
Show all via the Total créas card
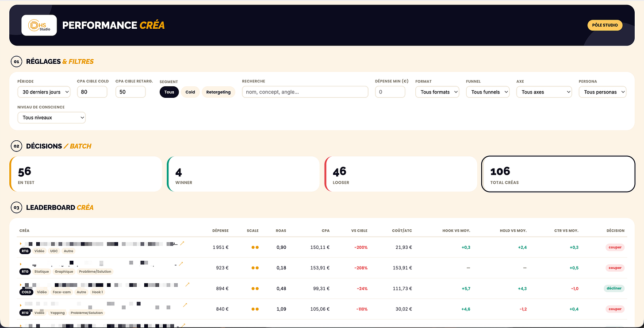pos(558,174)
